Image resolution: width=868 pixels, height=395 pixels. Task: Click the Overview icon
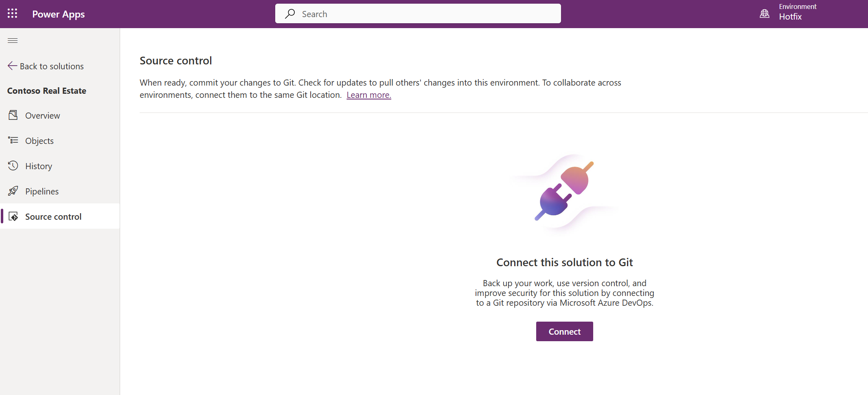coord(13,115)
